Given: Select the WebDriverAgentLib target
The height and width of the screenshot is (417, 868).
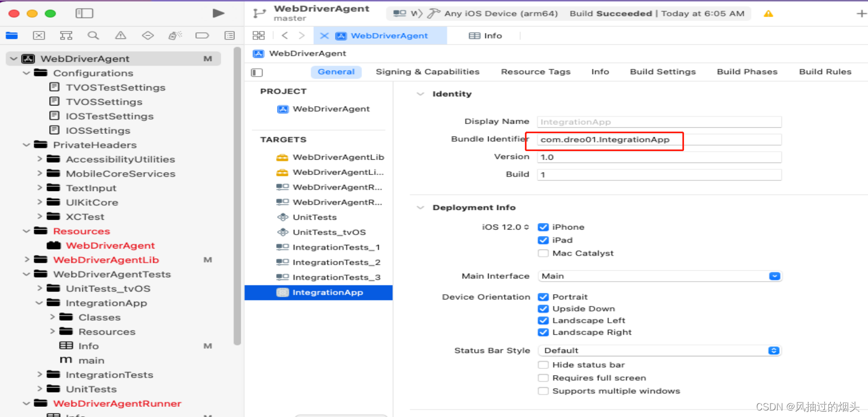Looking at the screenshot, I should 330,157.
